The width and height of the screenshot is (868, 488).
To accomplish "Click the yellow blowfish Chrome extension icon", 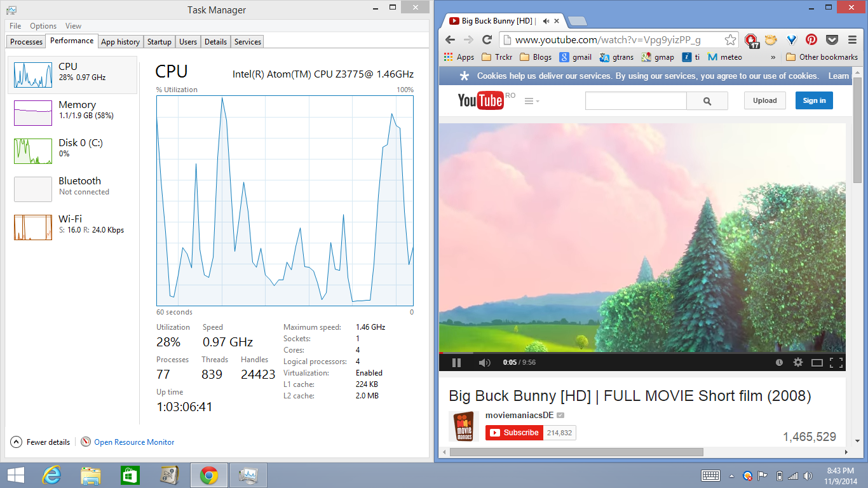I will [771, 39].
